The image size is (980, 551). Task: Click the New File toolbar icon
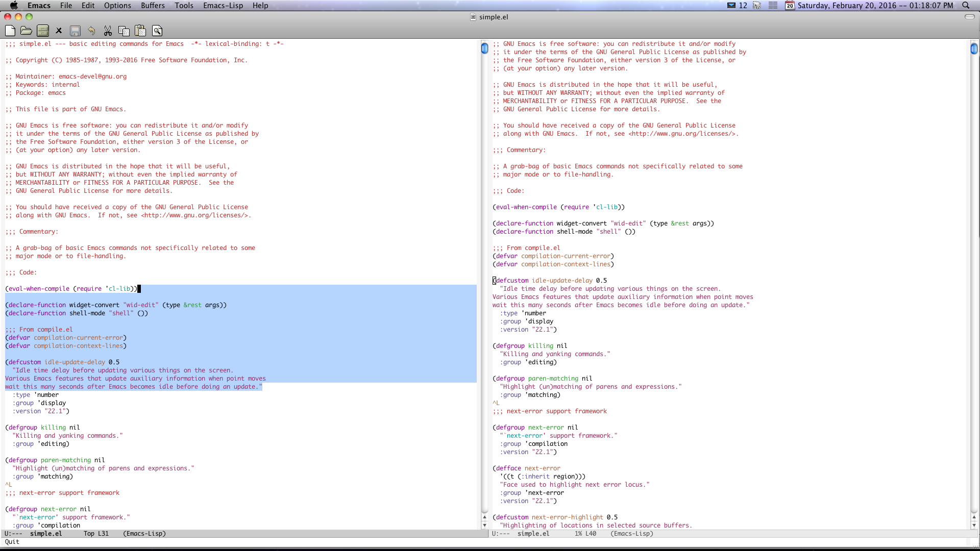tap(10, 31)
